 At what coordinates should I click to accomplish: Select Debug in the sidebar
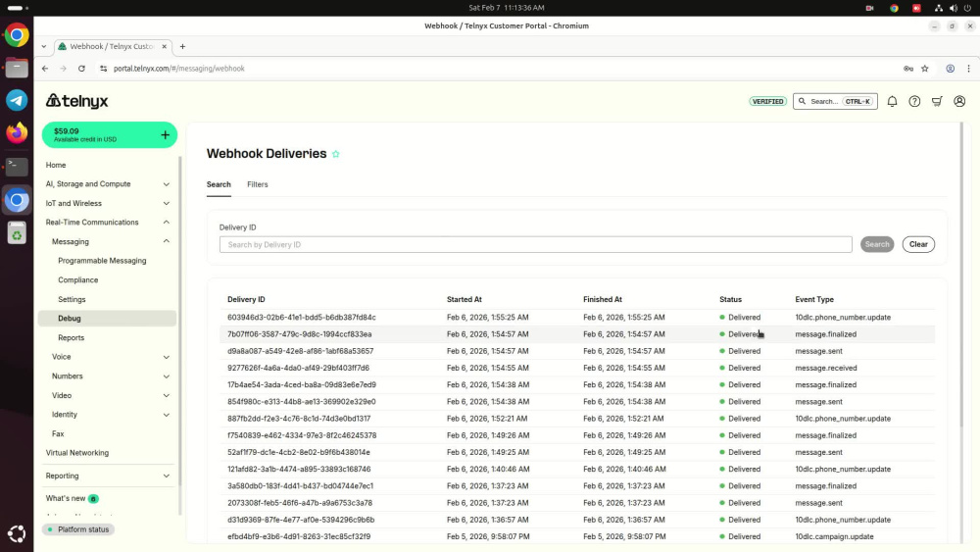pyautogui.click(x=107, y=319)
